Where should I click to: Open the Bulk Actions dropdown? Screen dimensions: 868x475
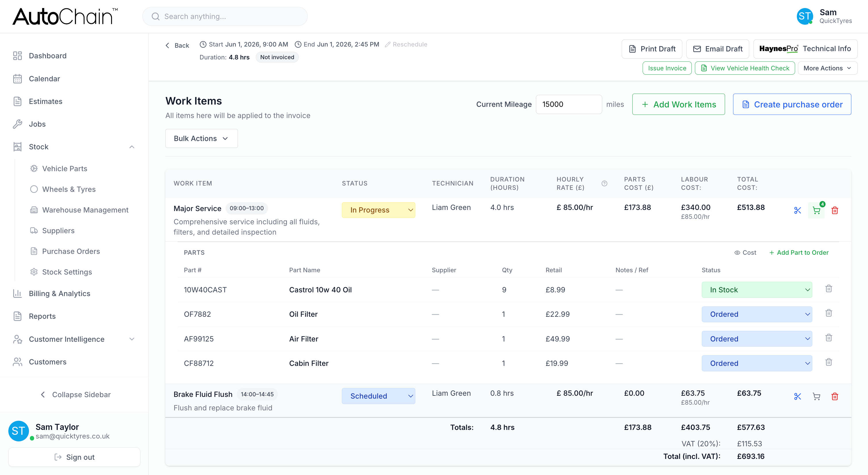tap(201, 138)
